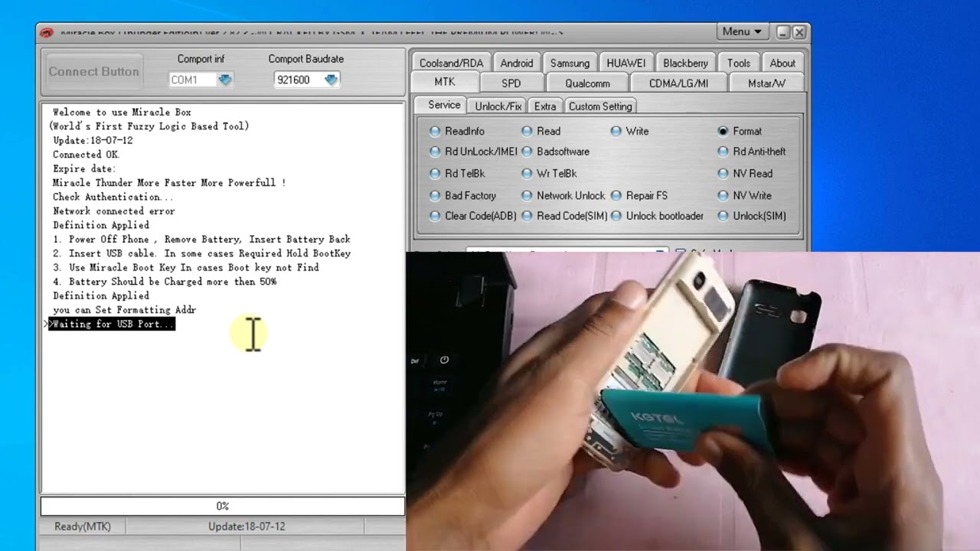The width and height of the screenshot is (980, 551).
Task: Switch to the Coolsand/RDA tab
Action: click(x=451, y=63)
